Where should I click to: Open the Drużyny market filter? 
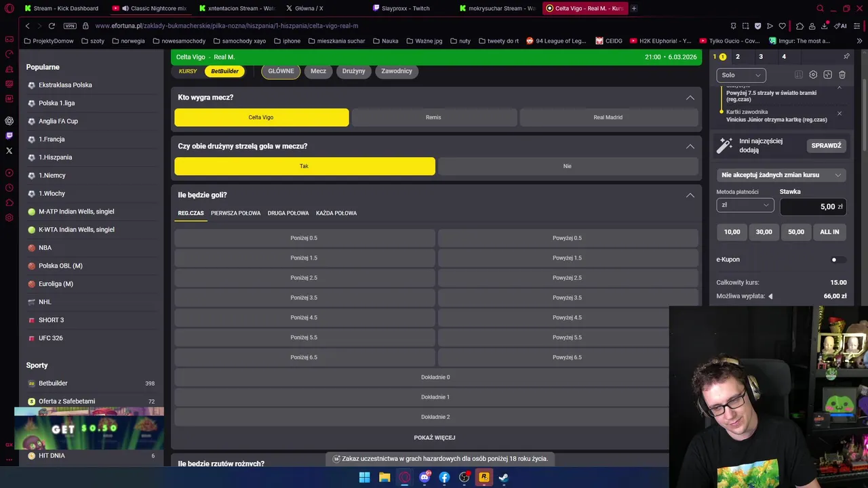click(x=353, y=71)
